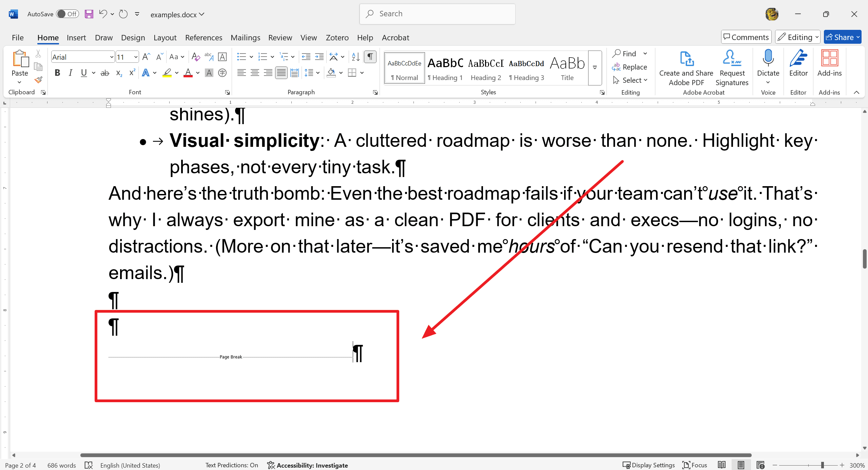
Task: Decrease the paragraph indent
Action: point(306,57)
